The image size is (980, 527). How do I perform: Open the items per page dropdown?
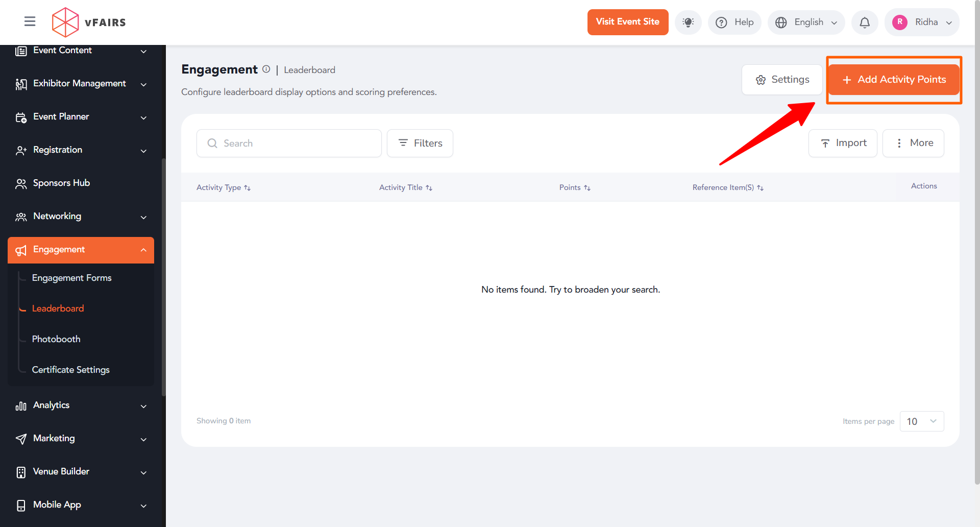pos(921,421)
